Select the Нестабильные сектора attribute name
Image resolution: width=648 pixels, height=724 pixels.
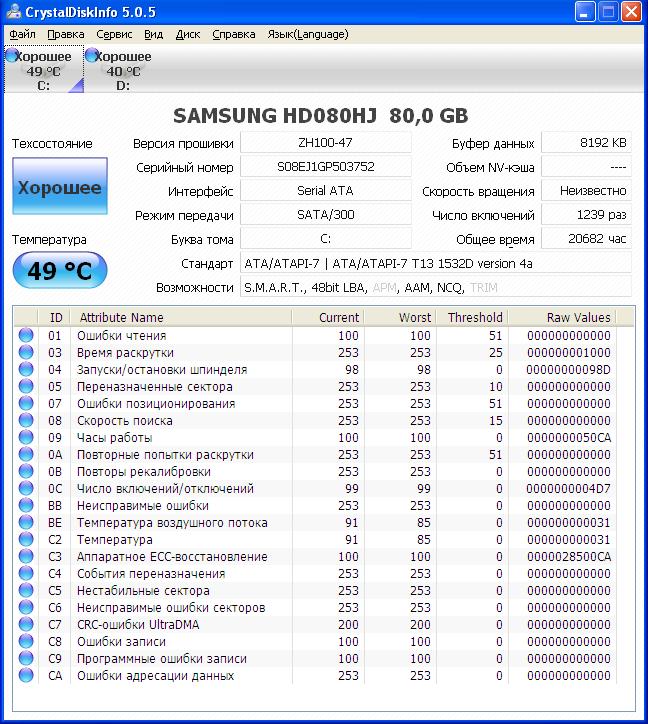click(143, 591)
